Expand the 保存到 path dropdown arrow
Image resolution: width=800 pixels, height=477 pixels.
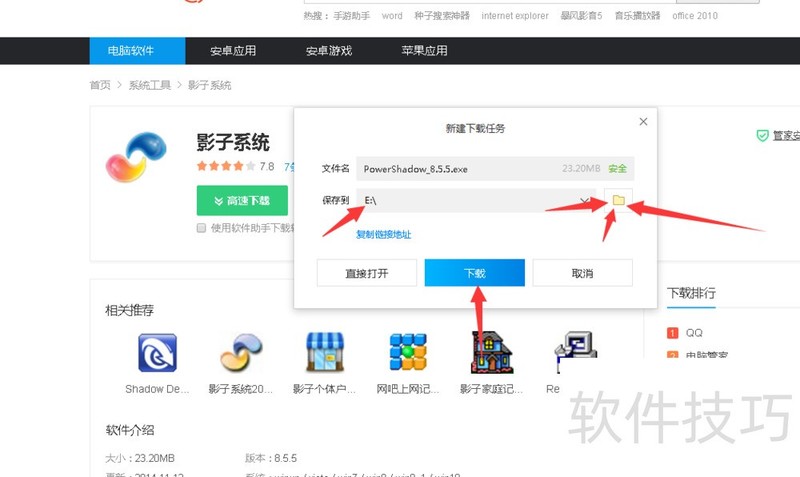click(585, 201)
